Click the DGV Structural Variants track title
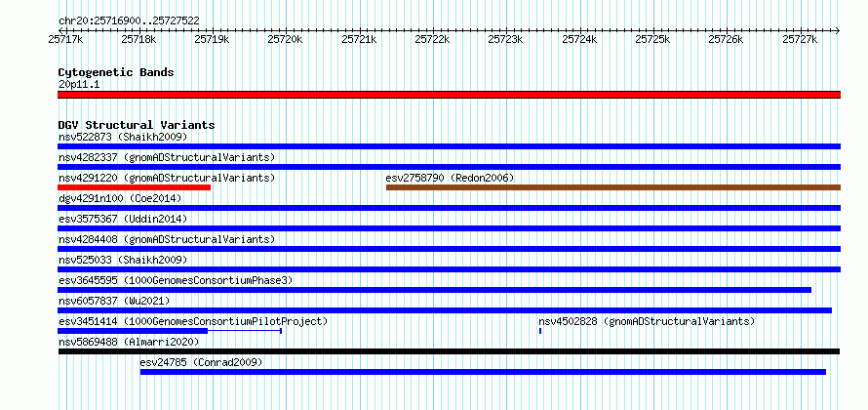The height and width of the screenshot is (410, 868). click(137, 125)
